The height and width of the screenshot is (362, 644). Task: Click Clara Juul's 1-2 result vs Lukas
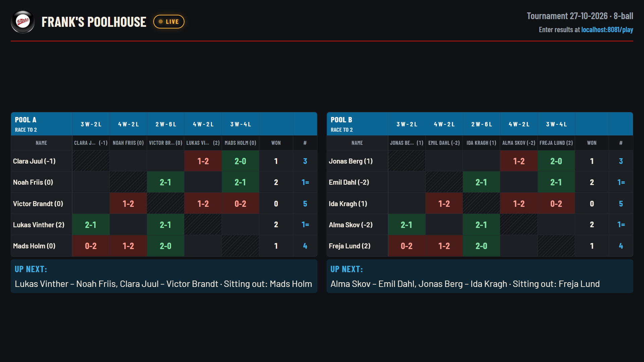[203, 161]
